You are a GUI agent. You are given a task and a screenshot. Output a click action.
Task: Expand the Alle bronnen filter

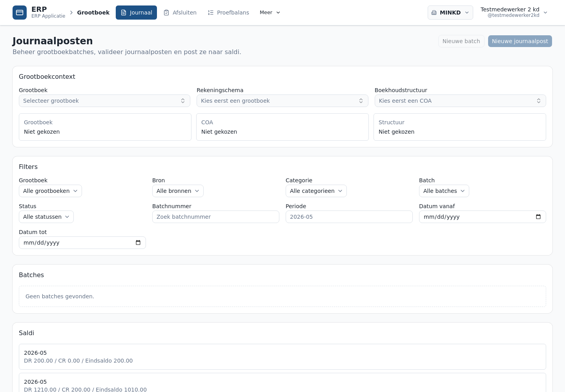(x=178, y=191)
